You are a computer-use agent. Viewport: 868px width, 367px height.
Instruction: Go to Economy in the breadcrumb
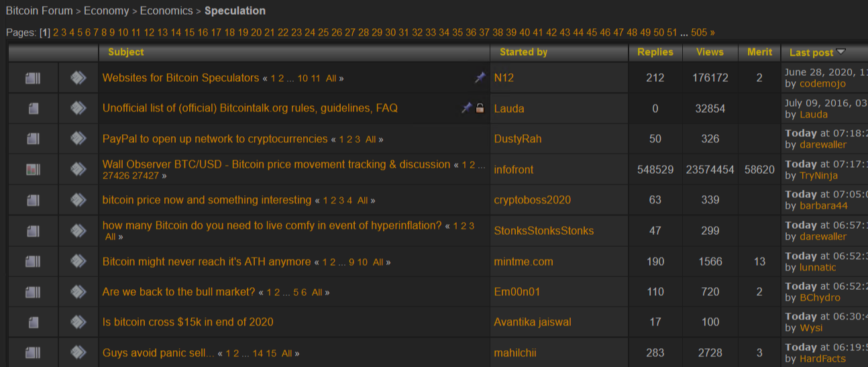click(x=106, y=11)
